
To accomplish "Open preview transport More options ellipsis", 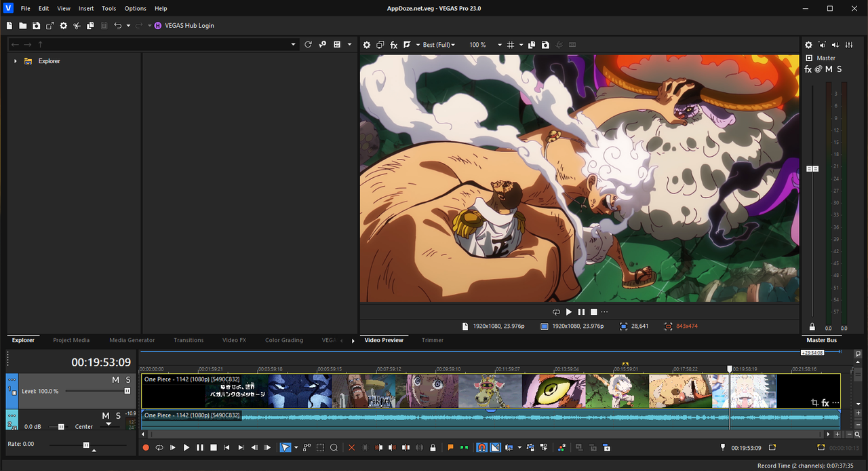I will coord(604,312).
